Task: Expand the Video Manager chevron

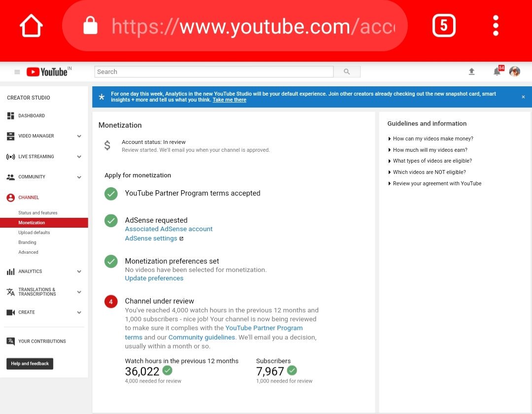Action: pyautogui.click(x=79, y=136)
